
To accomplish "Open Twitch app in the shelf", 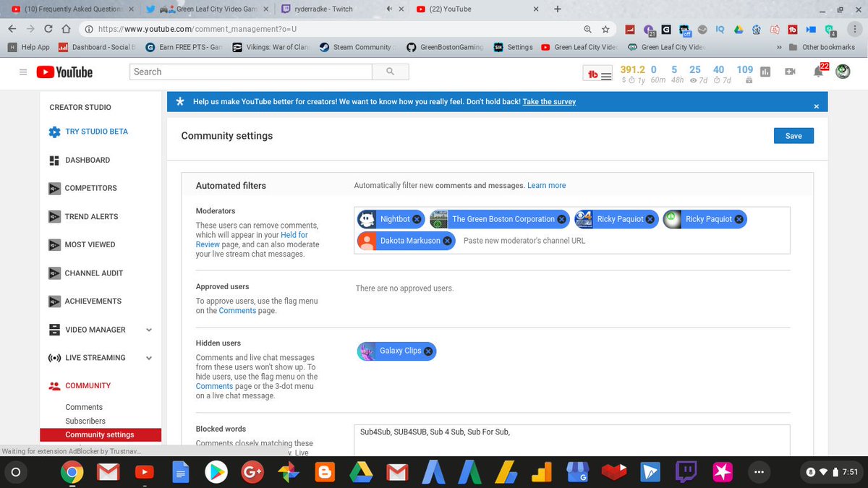I will [686, 473].
